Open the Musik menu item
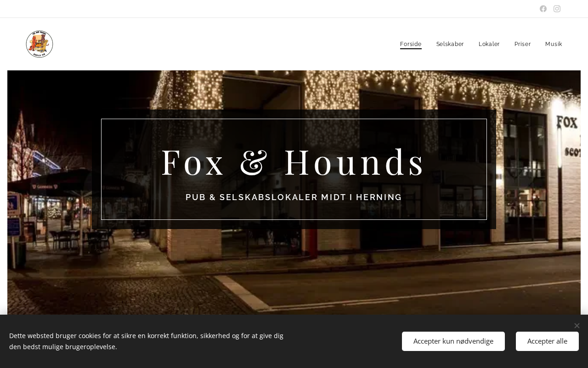This screenshot has width=588, height=368. pyautogui.click(x=554, y=44)
